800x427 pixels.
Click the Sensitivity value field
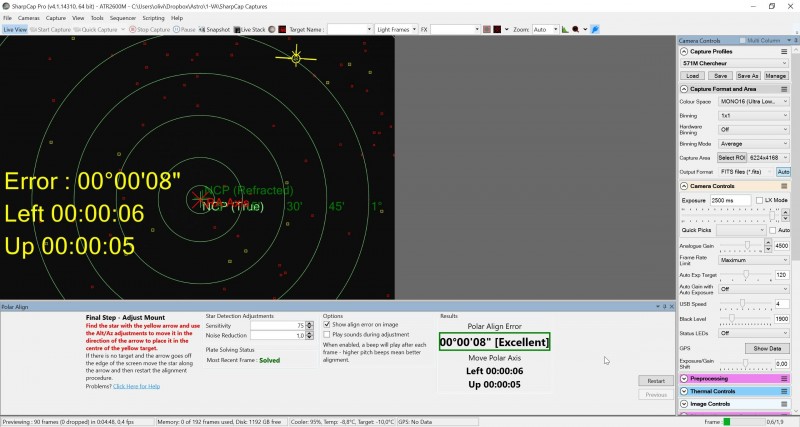point(278,325)
